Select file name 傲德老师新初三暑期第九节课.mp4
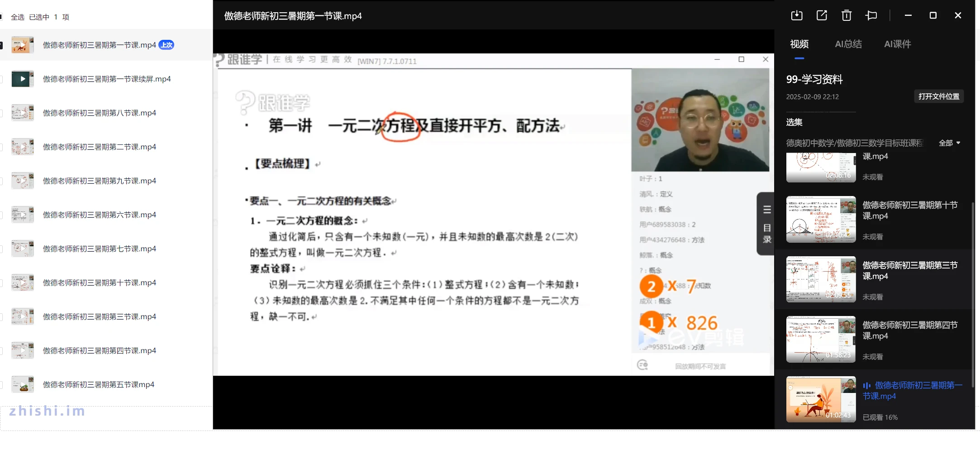Image resolution: width=980 pixels, height=474 pixels. (x=100, y=181)
